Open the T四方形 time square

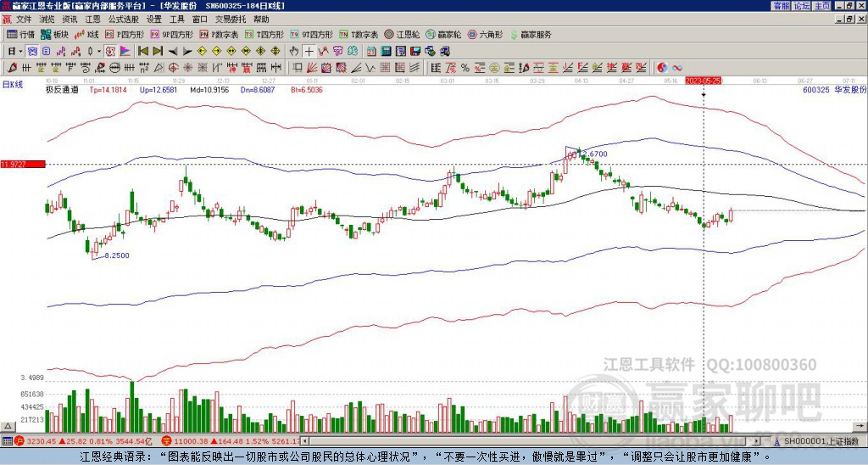[264, 34]
